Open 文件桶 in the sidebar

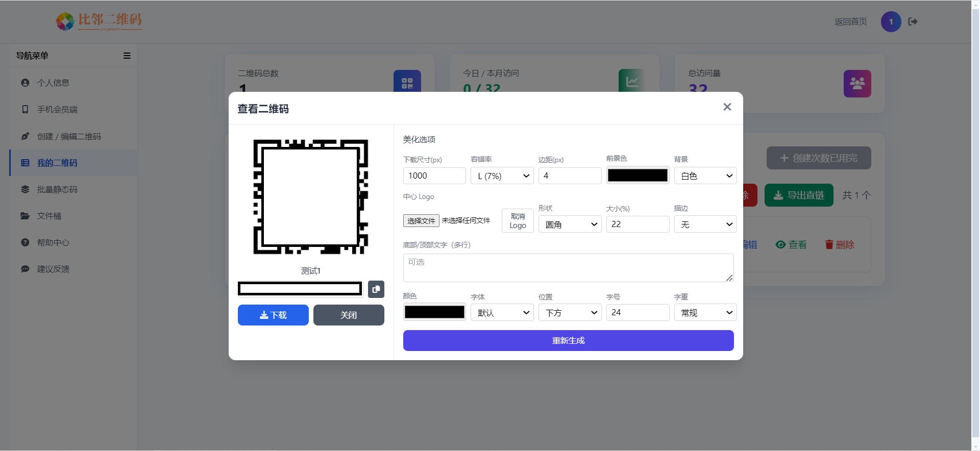[73, 216]
